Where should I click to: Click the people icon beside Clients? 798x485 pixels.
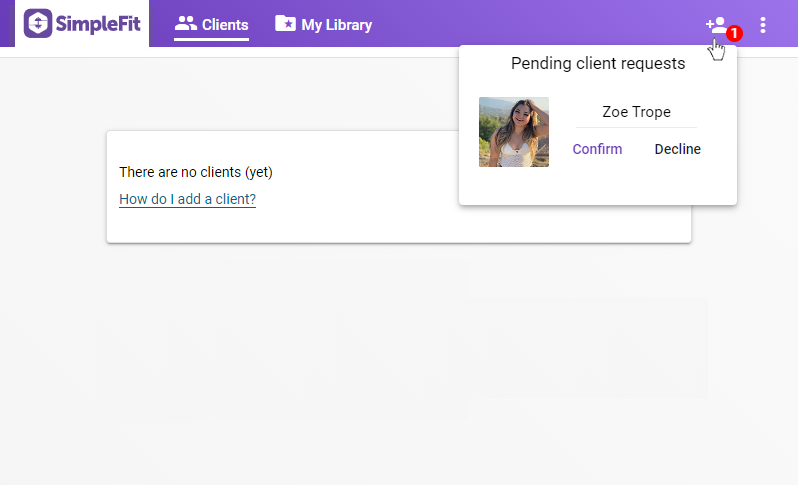point(185,24)
